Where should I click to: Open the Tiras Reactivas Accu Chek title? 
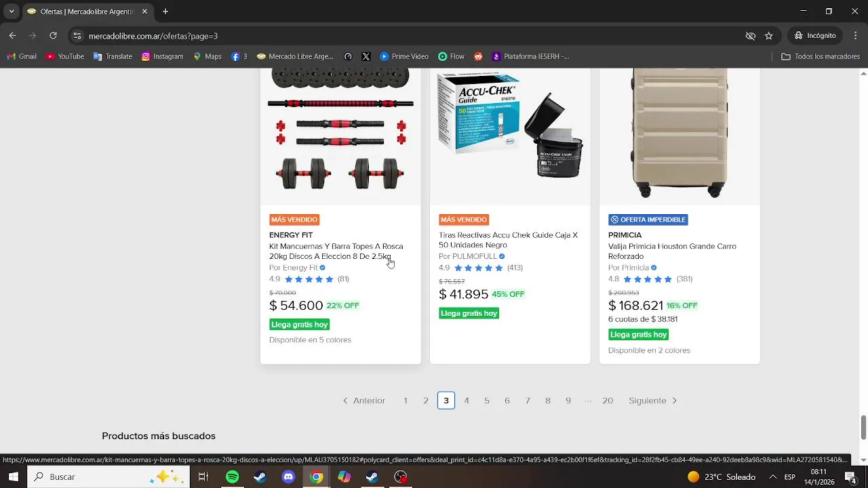pyautogui.click(x=508, y=240)
